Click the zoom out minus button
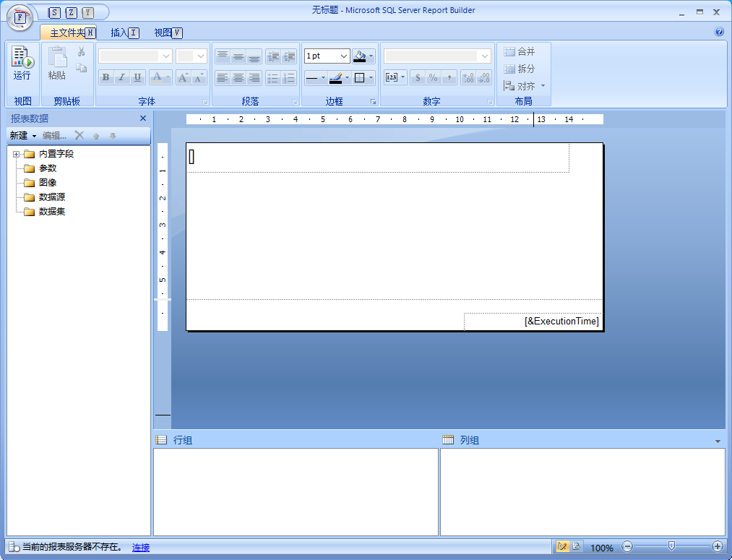The width and height of the screenshot is (732, 560). (627, 546)
